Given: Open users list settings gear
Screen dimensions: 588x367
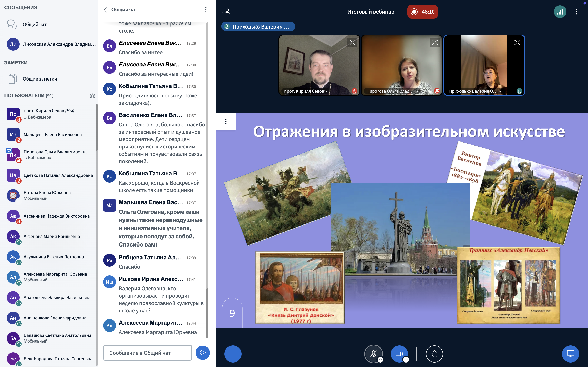Looking at the screenshot, I should pos(92,96).
